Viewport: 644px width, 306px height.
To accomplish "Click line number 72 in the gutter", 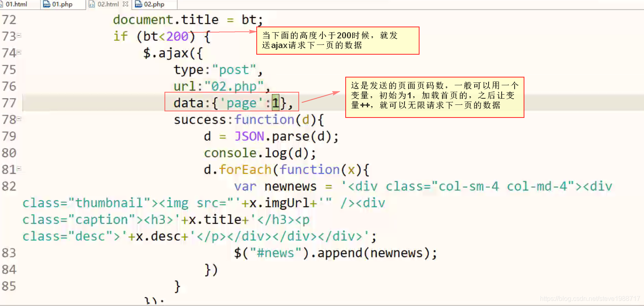I will click(9, 20).
